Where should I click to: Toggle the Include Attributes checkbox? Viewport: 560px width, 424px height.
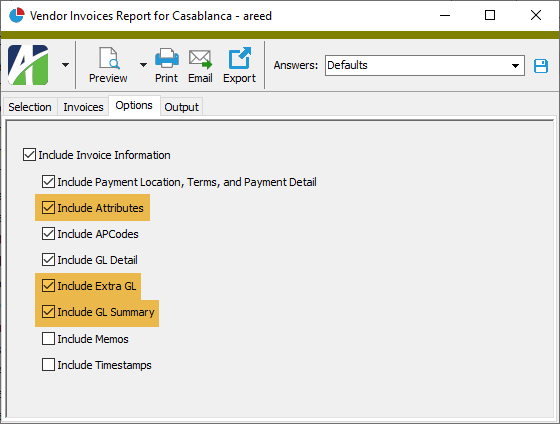tap(48, 208)
